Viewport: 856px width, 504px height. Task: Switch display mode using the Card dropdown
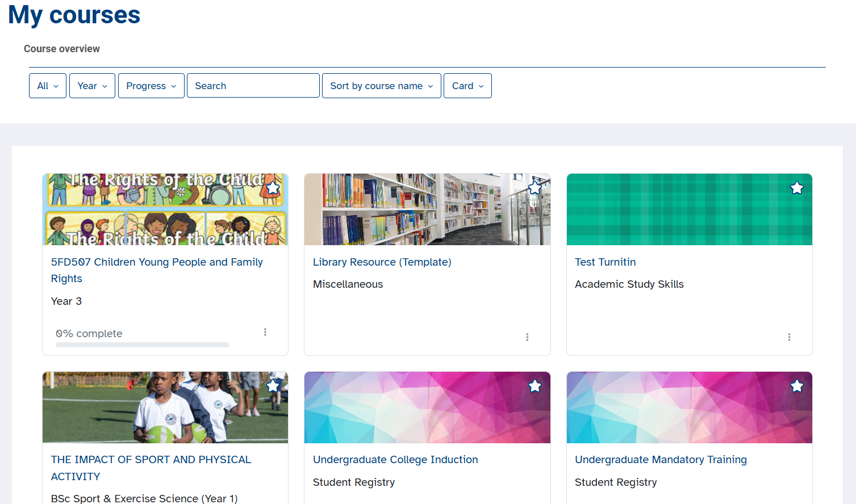pyautogui.click(x=467, y=85)
